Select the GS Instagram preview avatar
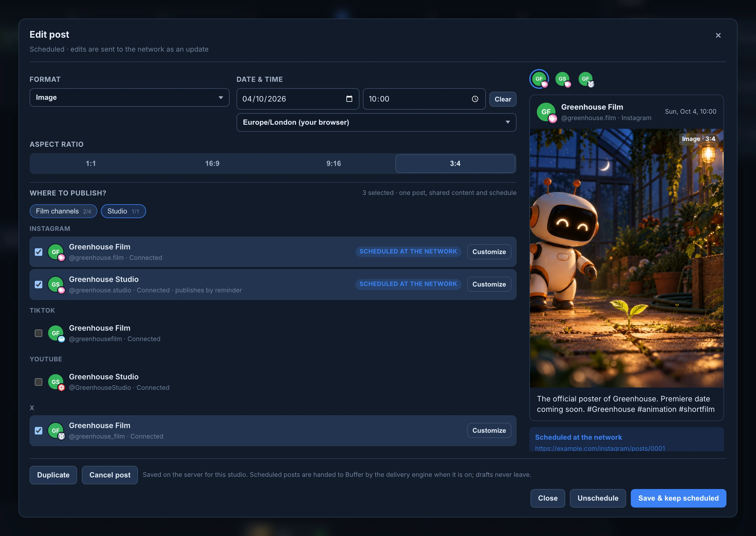 coord(562,79)
